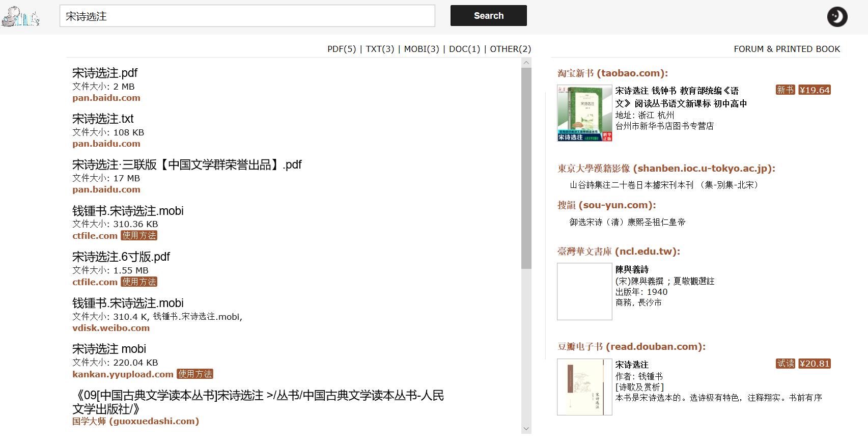Image resolution: width=868 pixels, height=442 pixels.
Task: Click Douban 宋诗选注 book cover thumbnail
Action: [584, 387]
